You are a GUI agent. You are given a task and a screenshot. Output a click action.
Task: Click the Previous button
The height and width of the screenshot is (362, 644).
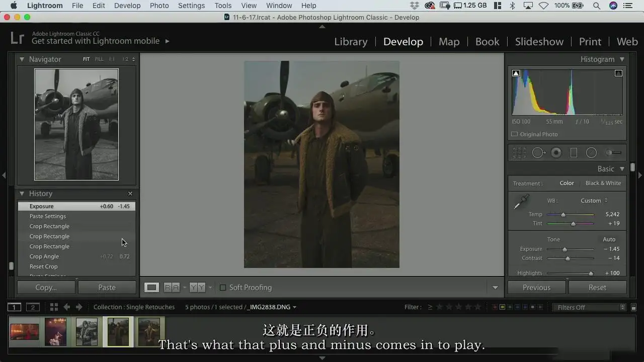click(536, 288)
